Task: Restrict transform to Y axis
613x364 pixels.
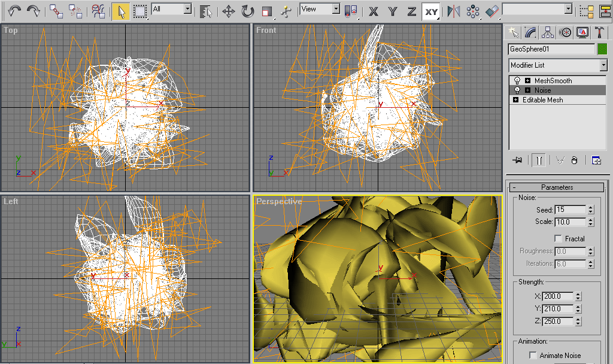Action: [393, 12]
